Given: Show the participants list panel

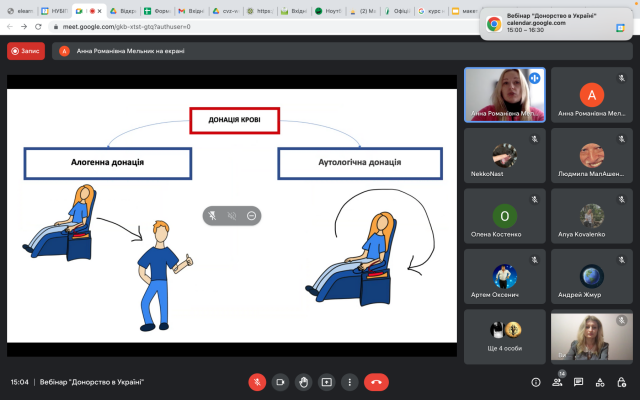Looking at the screenshot, I should tap(556, 382).
